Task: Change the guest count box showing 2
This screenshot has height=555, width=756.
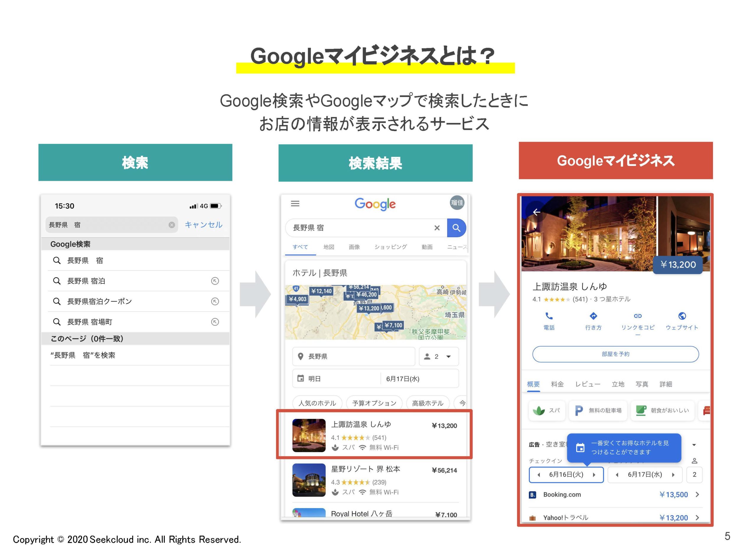Action: pos(694,475)
